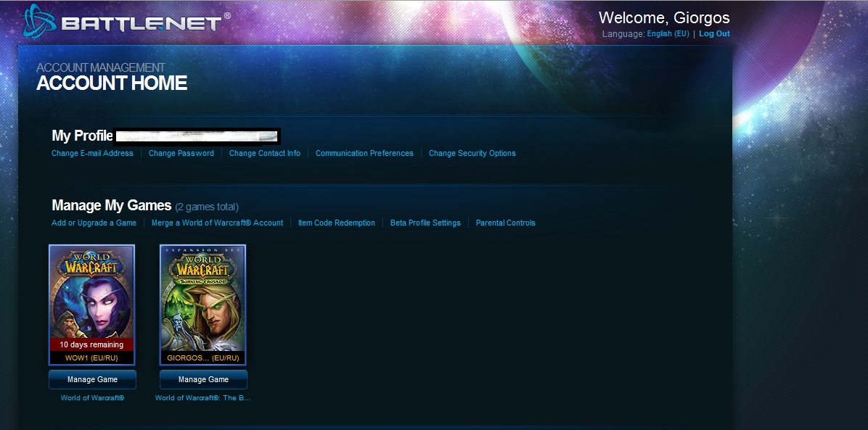
Task: Click the My Profile heading
Action: [x=82, y=136]
